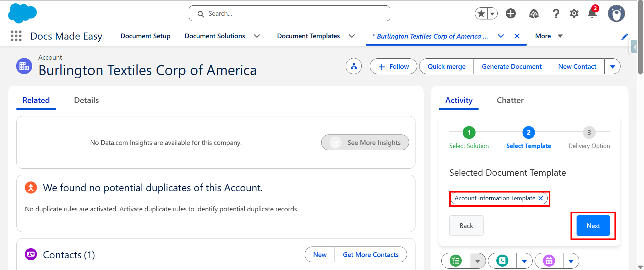The image size is (644, 270).
Task: Open Document Solutions tab
Action: pyautogui.click(x=215, y=36)
